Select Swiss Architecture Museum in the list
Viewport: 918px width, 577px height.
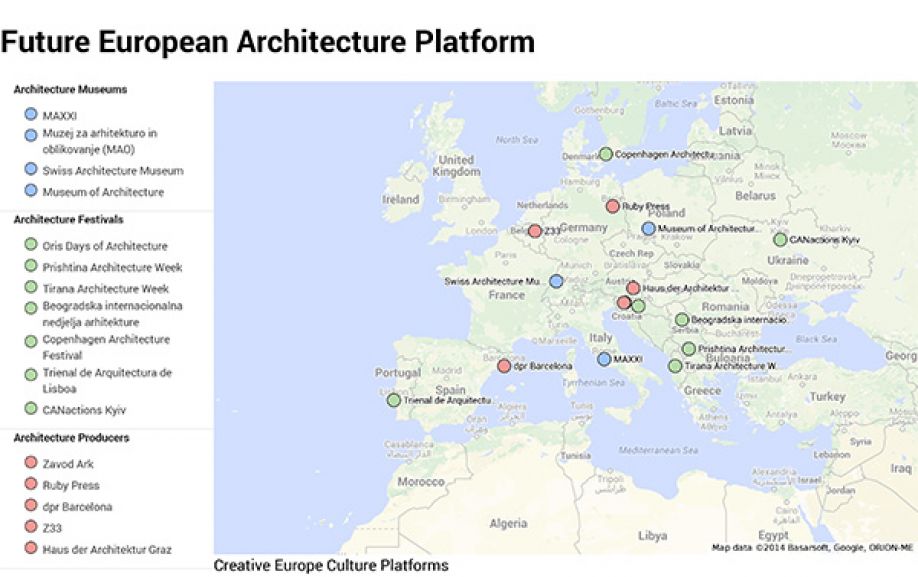(113, 171)
